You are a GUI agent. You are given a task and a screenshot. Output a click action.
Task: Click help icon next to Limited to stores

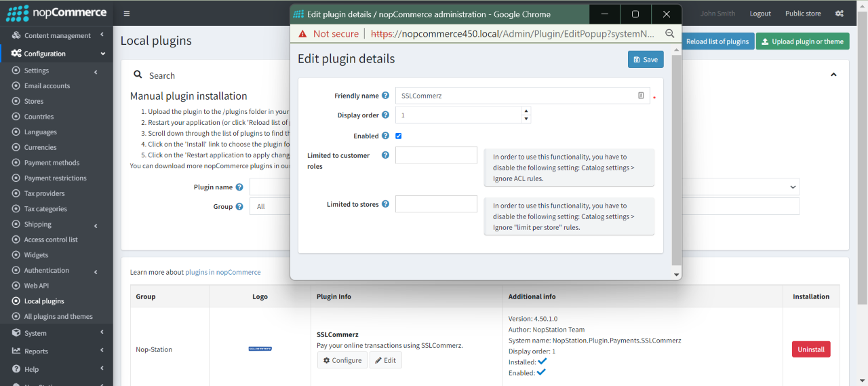click(385, 204)
